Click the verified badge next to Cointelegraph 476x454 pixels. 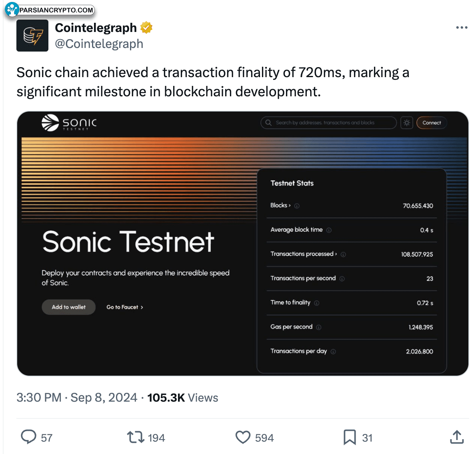pyautogui.click(x=146, y=27)
